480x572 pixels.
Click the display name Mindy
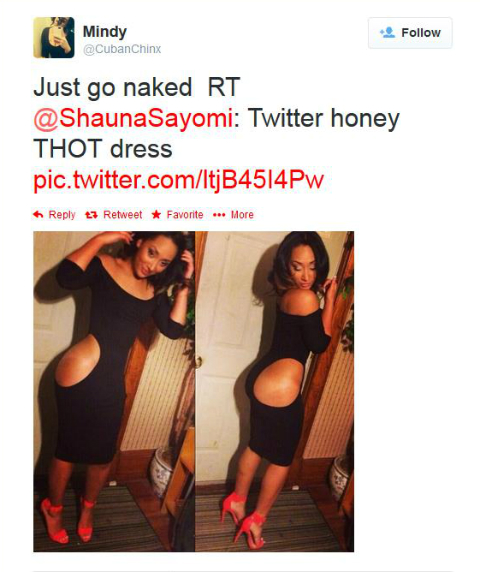coord(105,32)
